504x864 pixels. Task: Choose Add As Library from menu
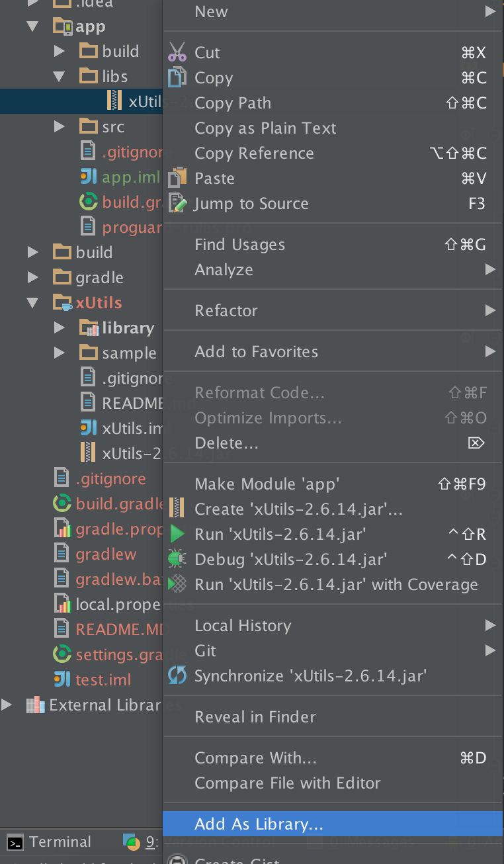click(333, 824)
